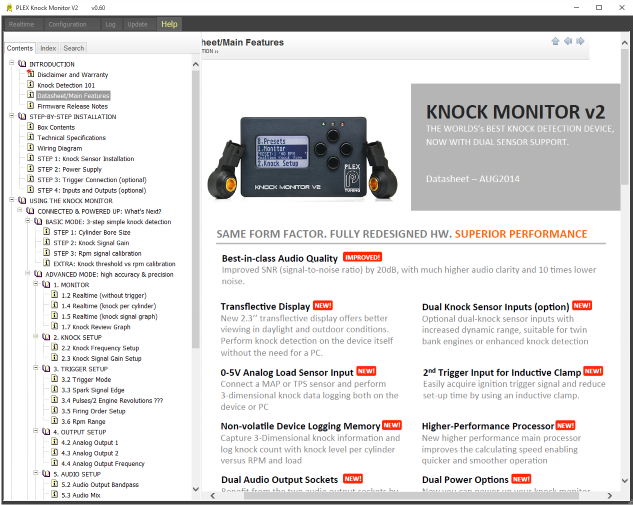The width and height of the screenshot is (633, 505).
Task: Select the Contents tab in help pane
Action: [x=20, y=48]
